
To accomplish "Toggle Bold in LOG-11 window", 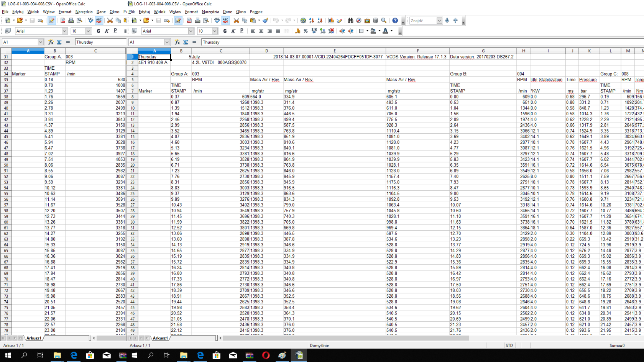I will click(x=225, y=31).
